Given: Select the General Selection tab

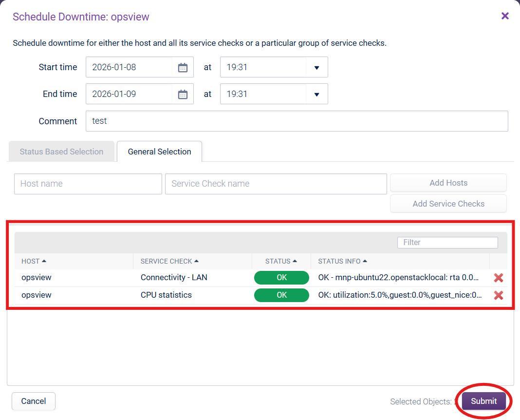Looking at the screenshot, I should 159,152.
